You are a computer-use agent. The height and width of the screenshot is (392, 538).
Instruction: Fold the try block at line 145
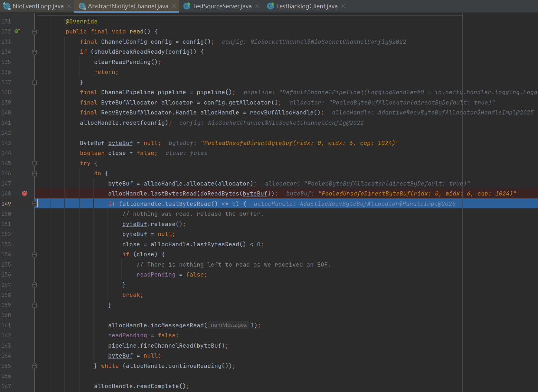34,163
